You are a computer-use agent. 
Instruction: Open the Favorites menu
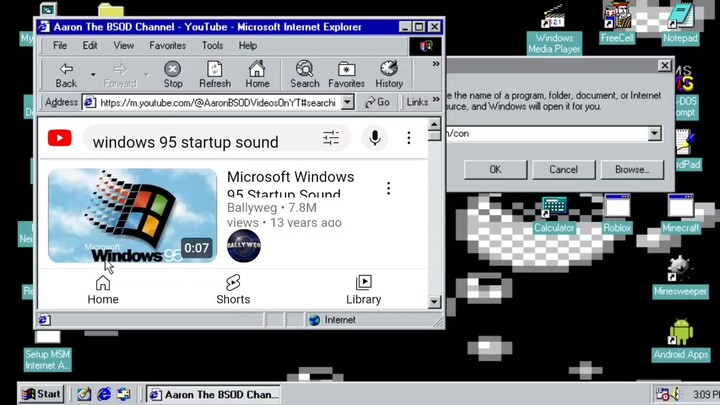click(x=168, y=45)
